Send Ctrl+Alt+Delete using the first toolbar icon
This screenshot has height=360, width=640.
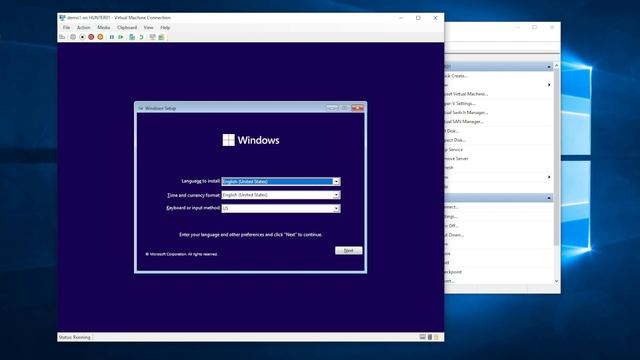62,37
